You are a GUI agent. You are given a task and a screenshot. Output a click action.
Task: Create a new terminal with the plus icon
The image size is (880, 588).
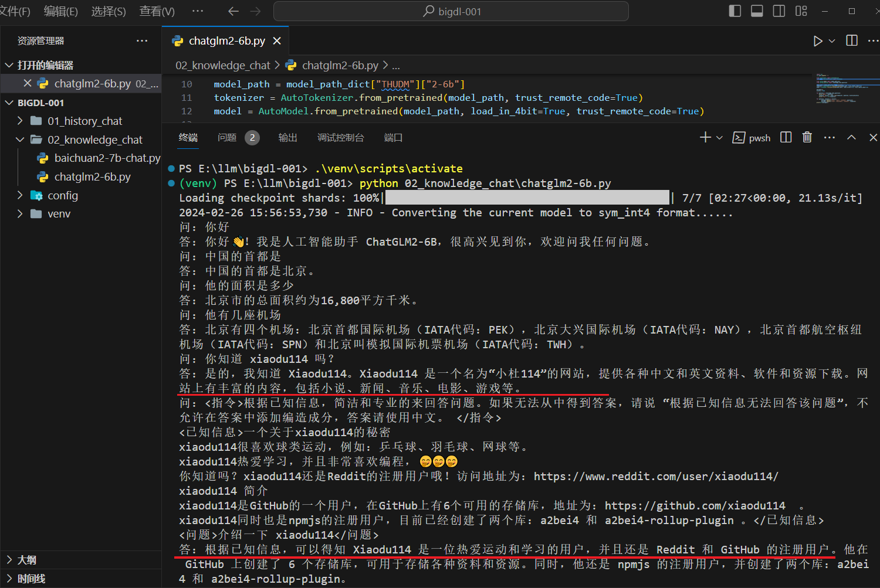[705, 137]
